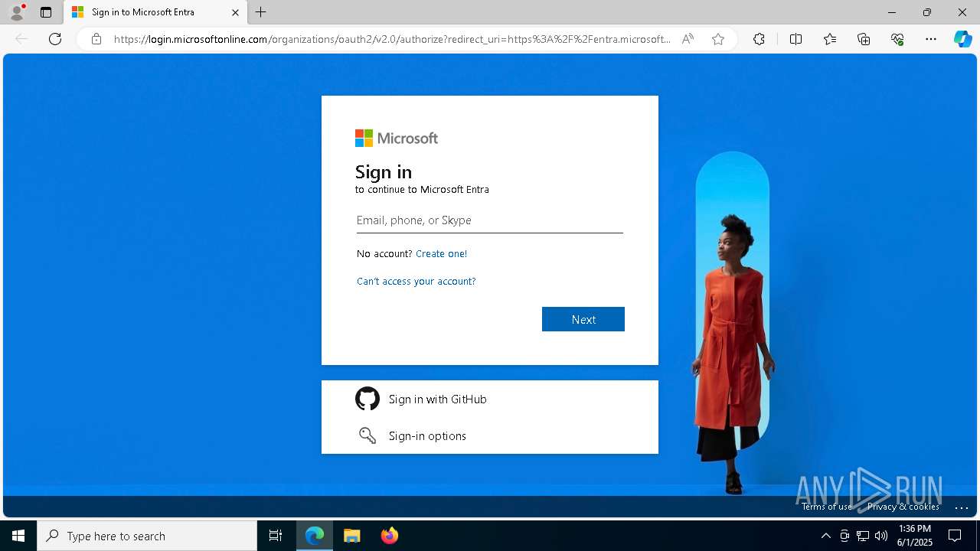Click the Email, phone, or Skype field

click(x=489, y=220)
